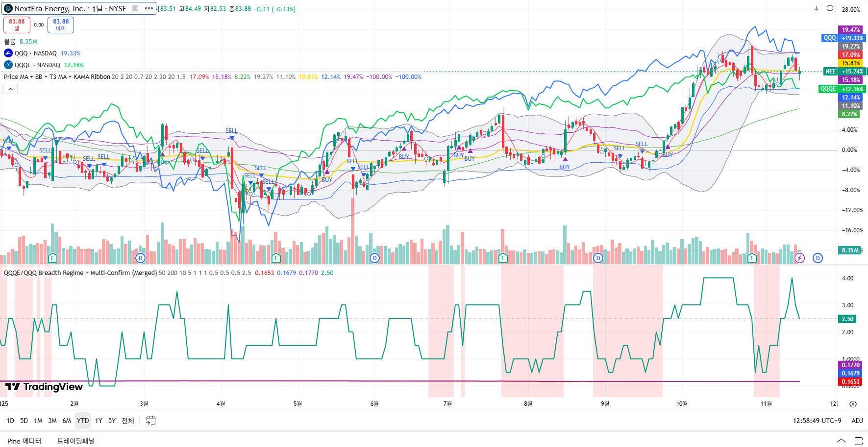The width and height of the screenshot is (868, 447).
Task: Click the earnings E marker near late July
Action: click(502, 258)
